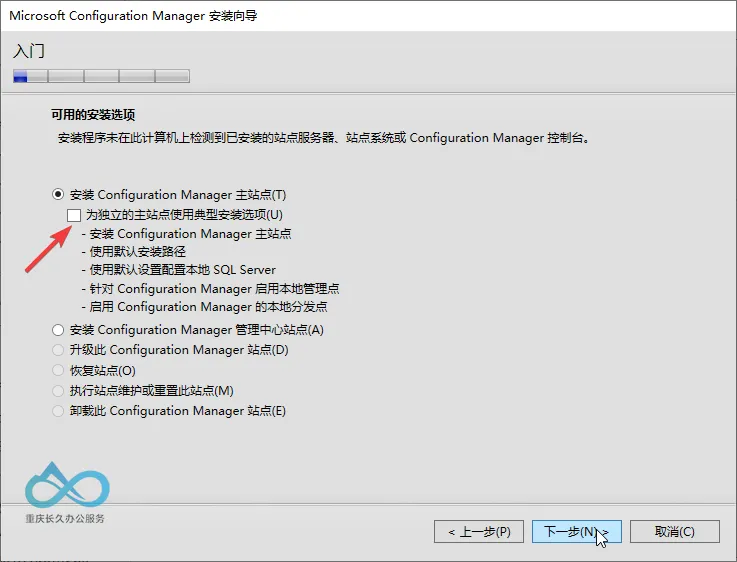Click the Microsoft Configuration Manager 安装向导 title bar
The image size is (737, 562).
pyautogui.click(x=368, y=16)
